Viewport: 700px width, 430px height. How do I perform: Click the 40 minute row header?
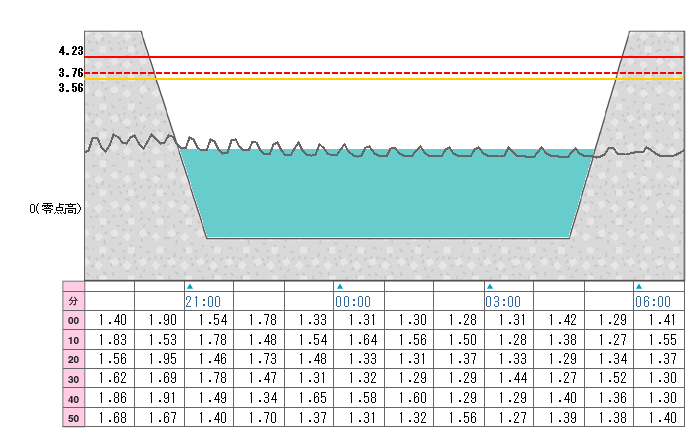tap(74, 398)
